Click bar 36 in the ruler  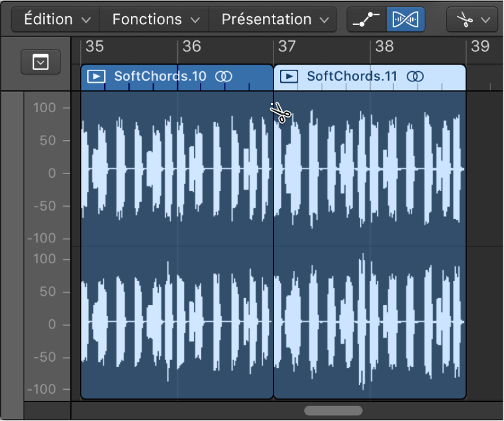[x=191, y=47]
